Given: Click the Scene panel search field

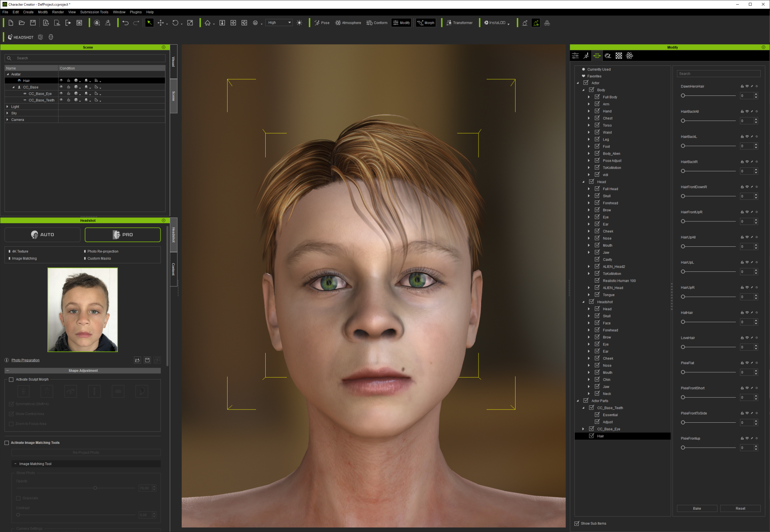Looking at the screenshot, I should pos(85,58).
